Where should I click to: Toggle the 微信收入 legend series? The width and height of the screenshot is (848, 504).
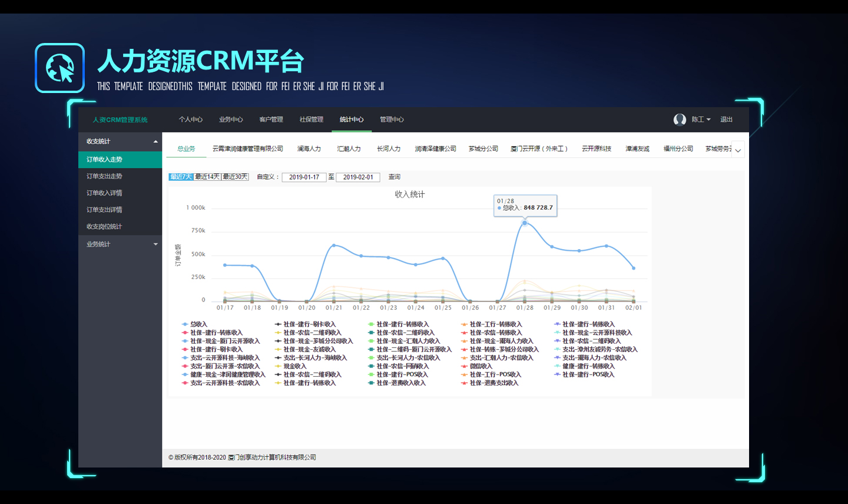coord(476,366)
